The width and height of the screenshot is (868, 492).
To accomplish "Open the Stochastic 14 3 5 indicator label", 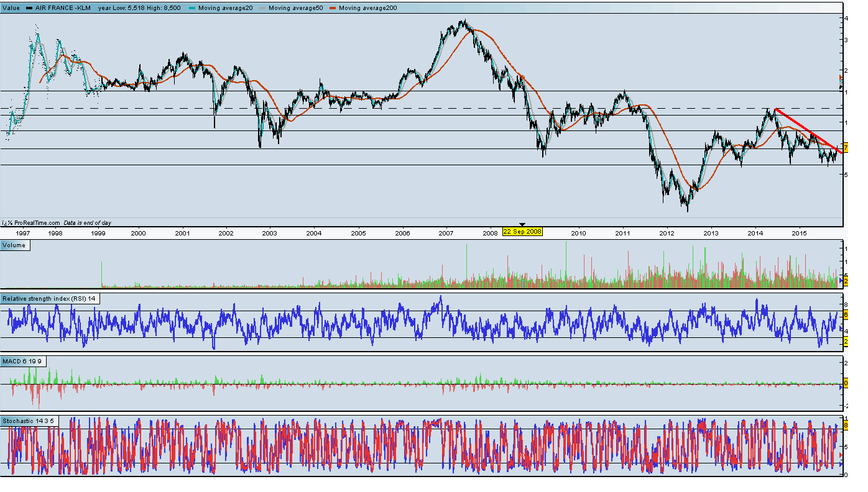I will (x=27, y=421).
